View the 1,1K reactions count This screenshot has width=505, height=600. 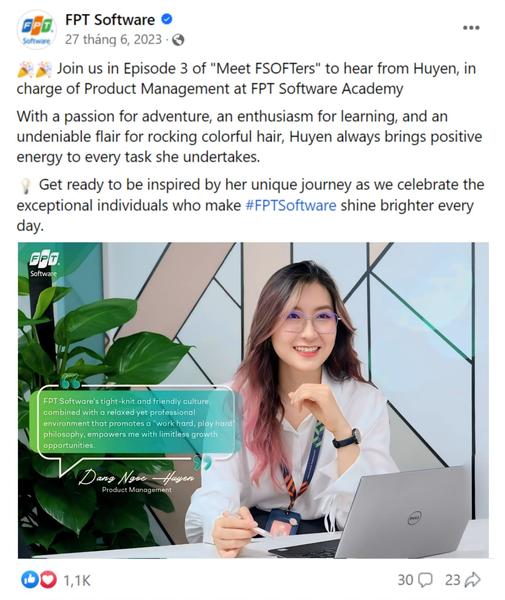click(x=77, y=580)
